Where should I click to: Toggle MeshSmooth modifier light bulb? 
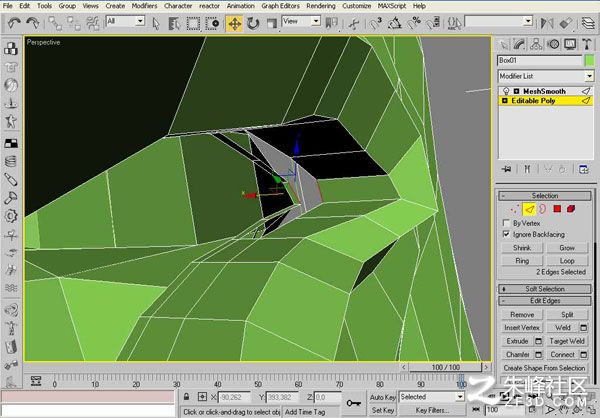[x=506, y=91]
